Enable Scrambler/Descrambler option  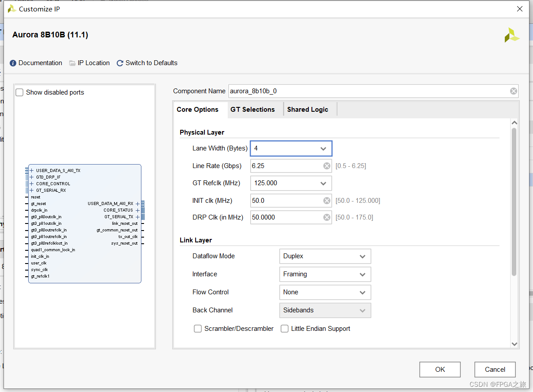[198, 329]
